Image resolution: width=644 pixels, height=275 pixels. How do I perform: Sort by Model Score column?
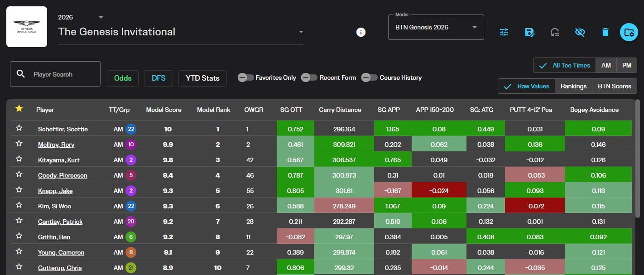[x=163, y=110]
